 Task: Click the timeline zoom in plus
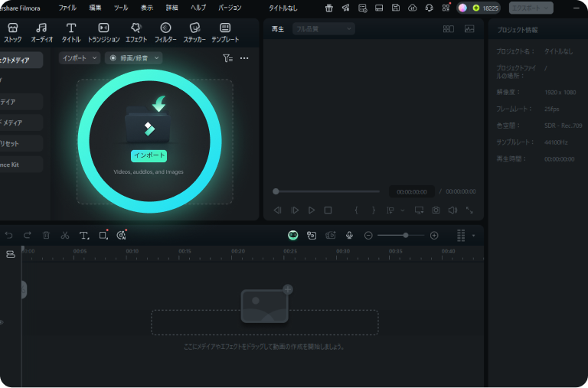pos(434,236)
